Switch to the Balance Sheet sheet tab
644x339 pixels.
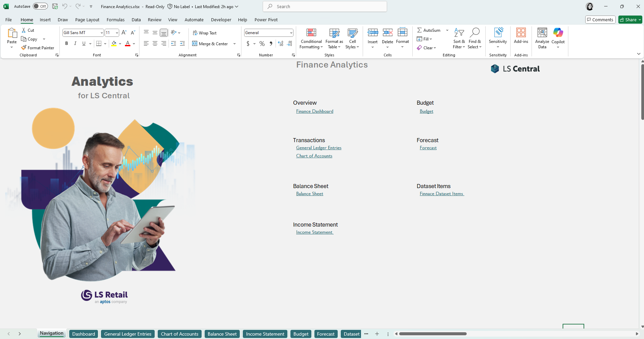(x=222, y=334)
